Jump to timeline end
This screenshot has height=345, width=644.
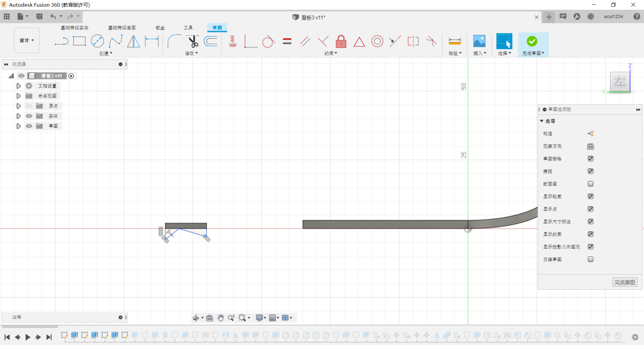click(49, 337)
